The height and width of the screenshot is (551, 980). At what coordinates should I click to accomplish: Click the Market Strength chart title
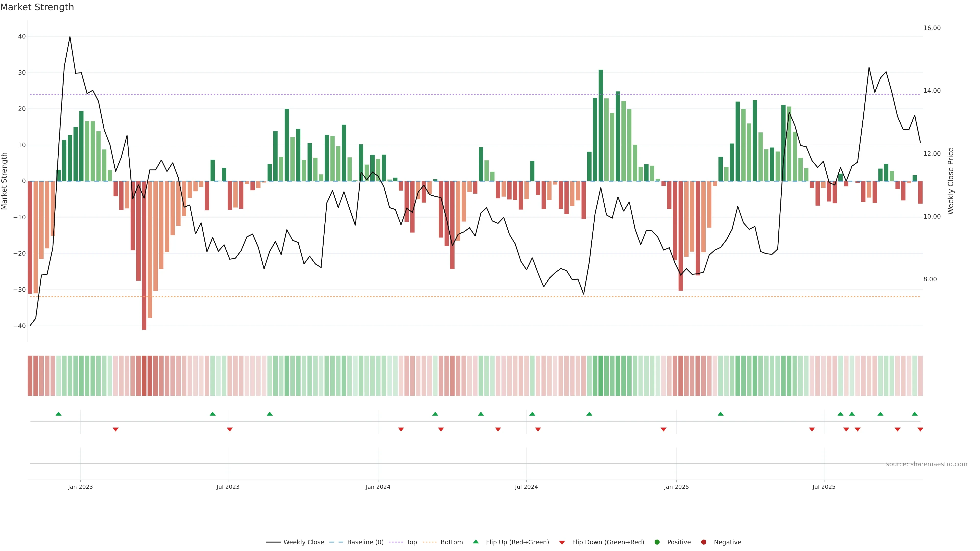pos(37,7)
